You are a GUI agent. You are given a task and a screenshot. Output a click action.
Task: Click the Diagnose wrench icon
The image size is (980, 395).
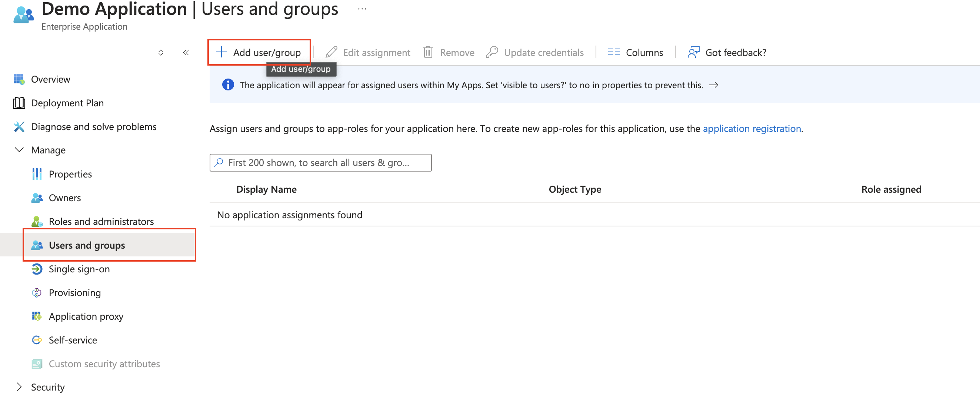19,127
